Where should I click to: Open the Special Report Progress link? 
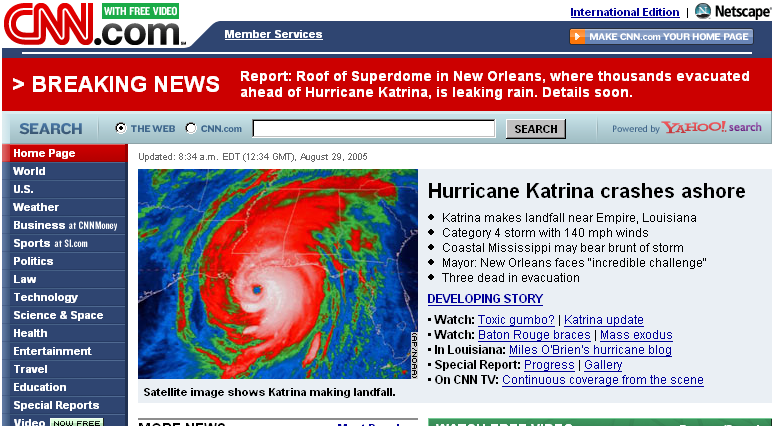(x=549, y=365)
